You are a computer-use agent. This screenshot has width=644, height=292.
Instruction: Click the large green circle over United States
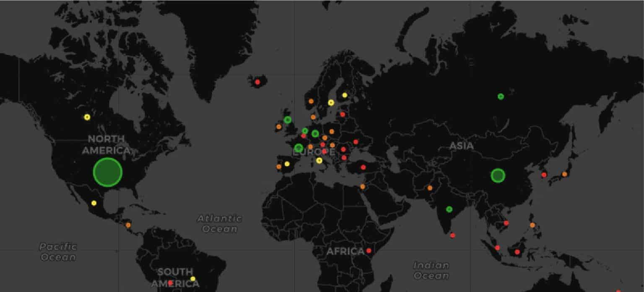[108, 172]
